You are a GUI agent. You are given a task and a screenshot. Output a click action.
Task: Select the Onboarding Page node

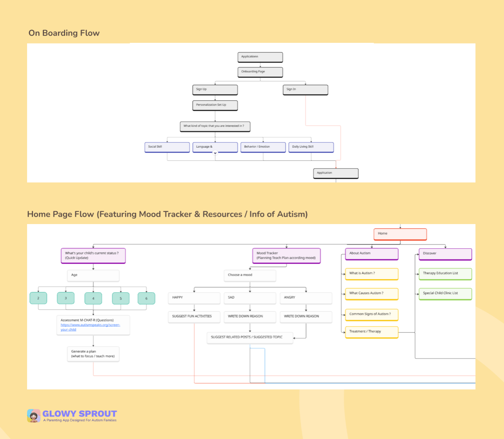coord(260,72)
